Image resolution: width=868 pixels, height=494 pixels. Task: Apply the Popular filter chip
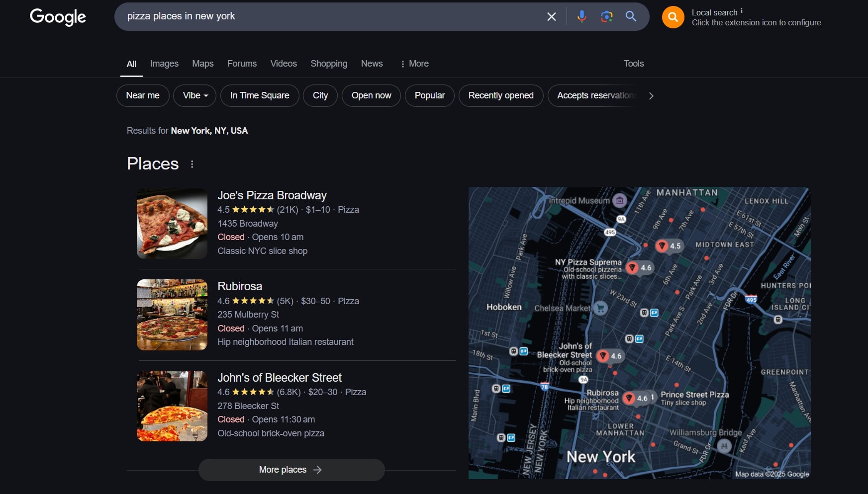click(430, 95)
